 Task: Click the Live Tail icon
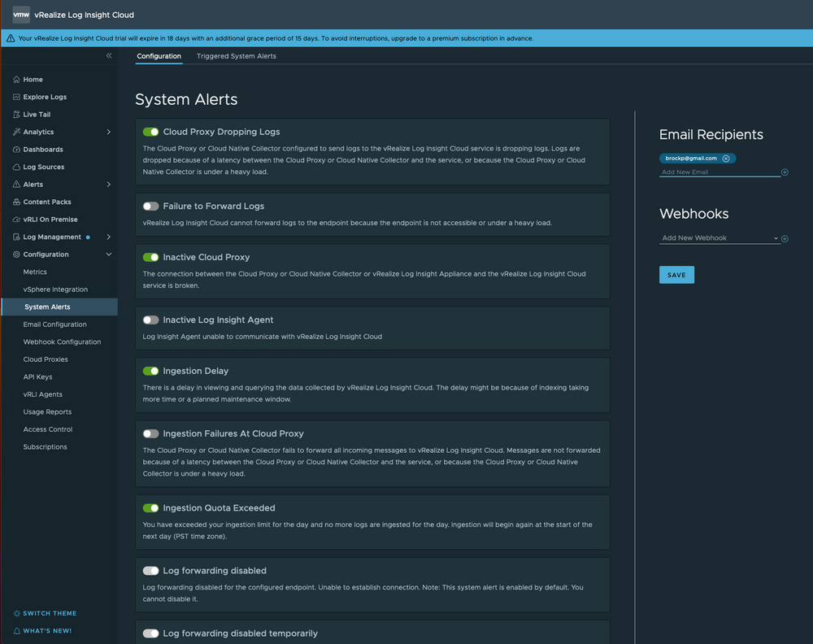(16, 115)
